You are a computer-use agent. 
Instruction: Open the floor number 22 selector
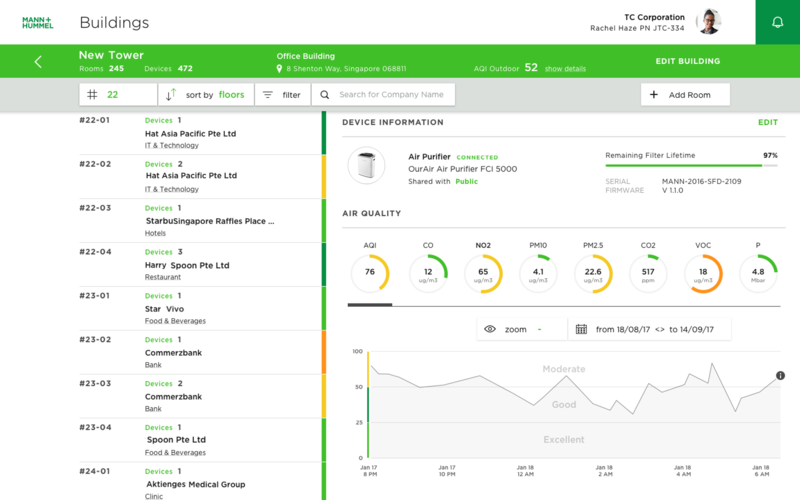pyautogui.click(x=118, y=94)
